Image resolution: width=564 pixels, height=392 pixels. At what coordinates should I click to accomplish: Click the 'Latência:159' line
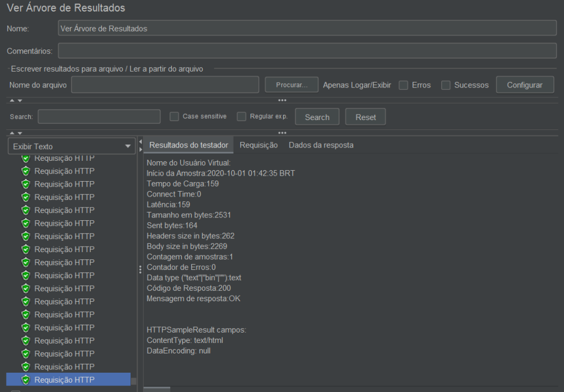169,205
